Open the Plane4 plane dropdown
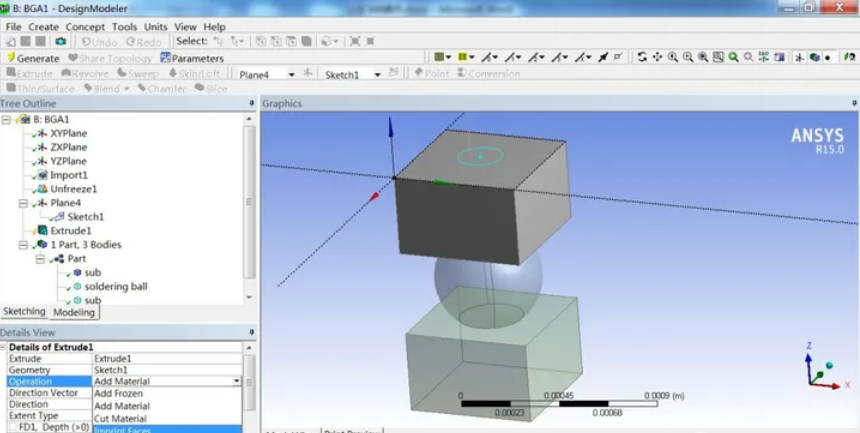This screenshot has width=860, height=433. (x=291, y=74)
